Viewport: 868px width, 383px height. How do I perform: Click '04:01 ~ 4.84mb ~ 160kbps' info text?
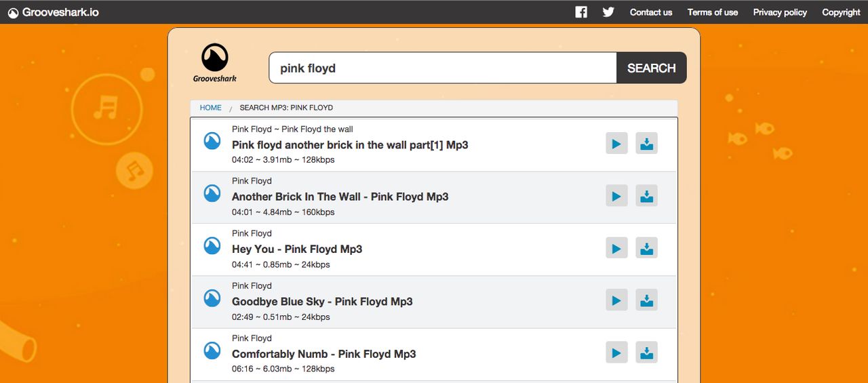(283, 212)
